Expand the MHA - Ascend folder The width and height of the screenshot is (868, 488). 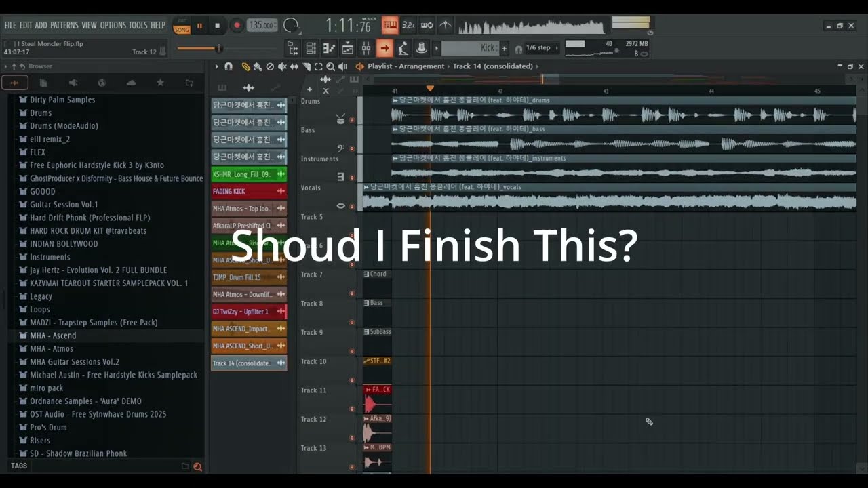(53, 335)
